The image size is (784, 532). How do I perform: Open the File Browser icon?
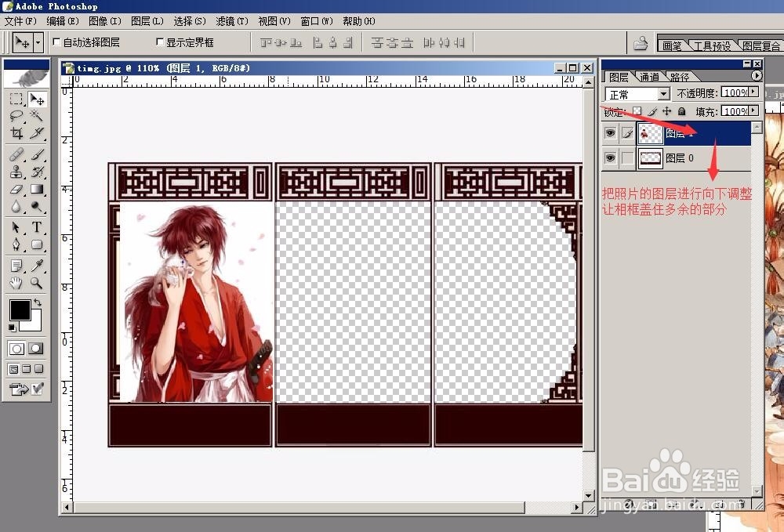641,43
